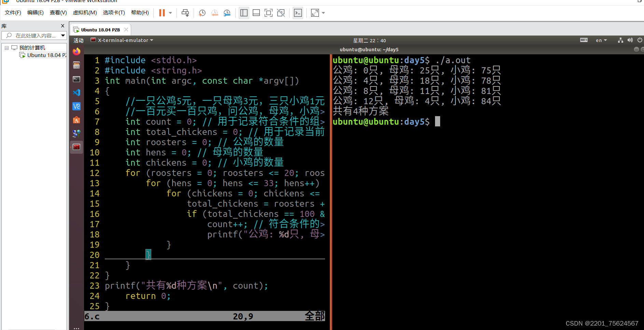Click the 共有4种方案 output line

[x=361, y=111]
